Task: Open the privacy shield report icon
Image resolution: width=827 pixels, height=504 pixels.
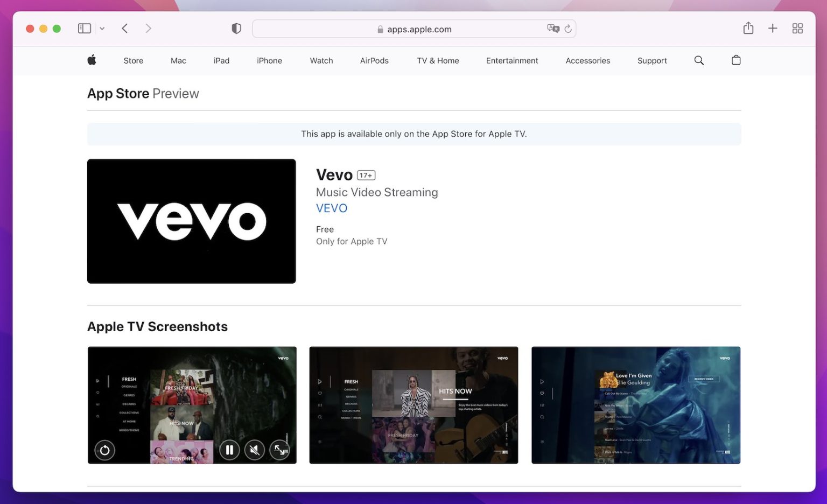Action: [x=236, y=29]
